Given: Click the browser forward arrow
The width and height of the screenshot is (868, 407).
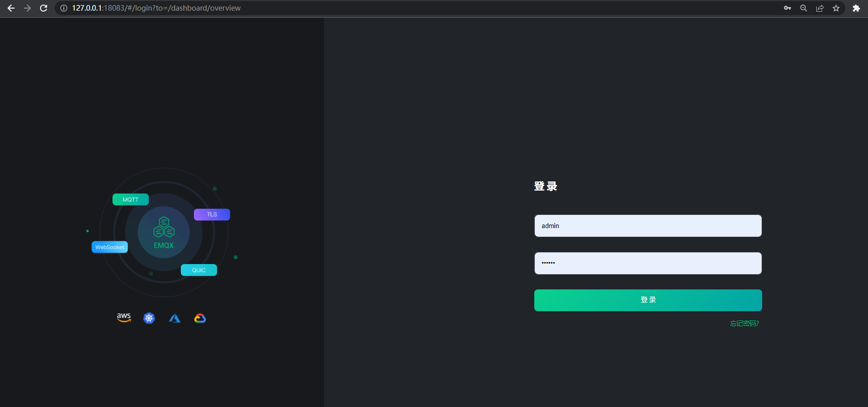Looking at the screenshot, I should click(27, 8).
